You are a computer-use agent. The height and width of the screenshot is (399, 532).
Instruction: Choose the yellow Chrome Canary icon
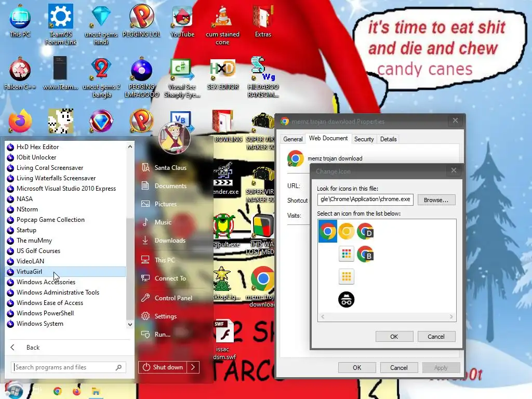(347, 231)
